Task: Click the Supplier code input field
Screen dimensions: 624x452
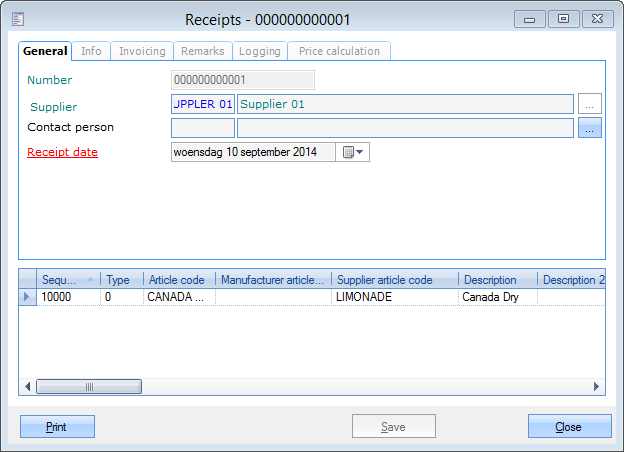Action: point(203,104)
